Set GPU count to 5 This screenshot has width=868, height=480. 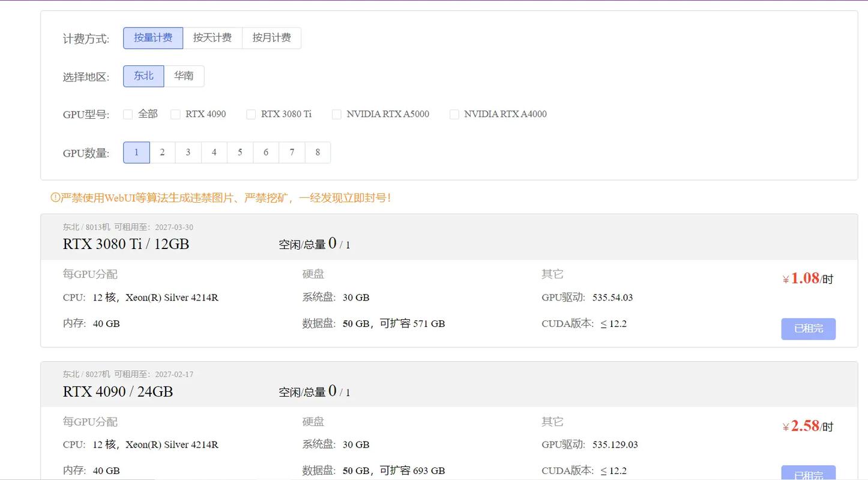240,152
